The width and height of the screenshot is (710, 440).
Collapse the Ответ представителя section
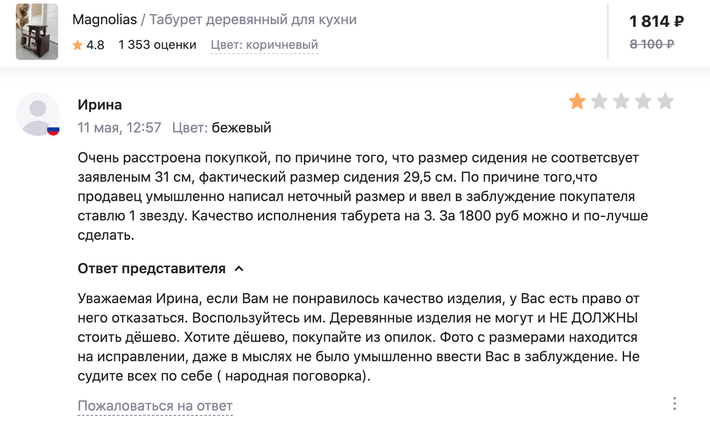[160, 268]
